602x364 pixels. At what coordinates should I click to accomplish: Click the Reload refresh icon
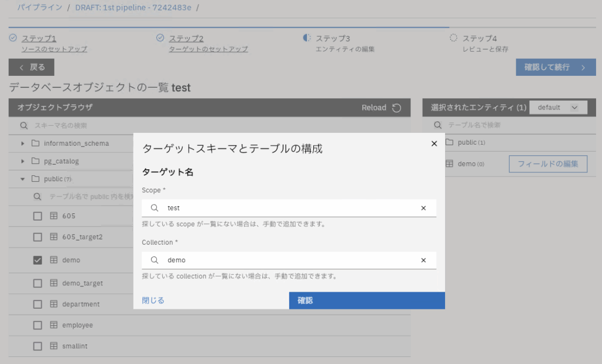pyautogui.click(x=397, y=108)
